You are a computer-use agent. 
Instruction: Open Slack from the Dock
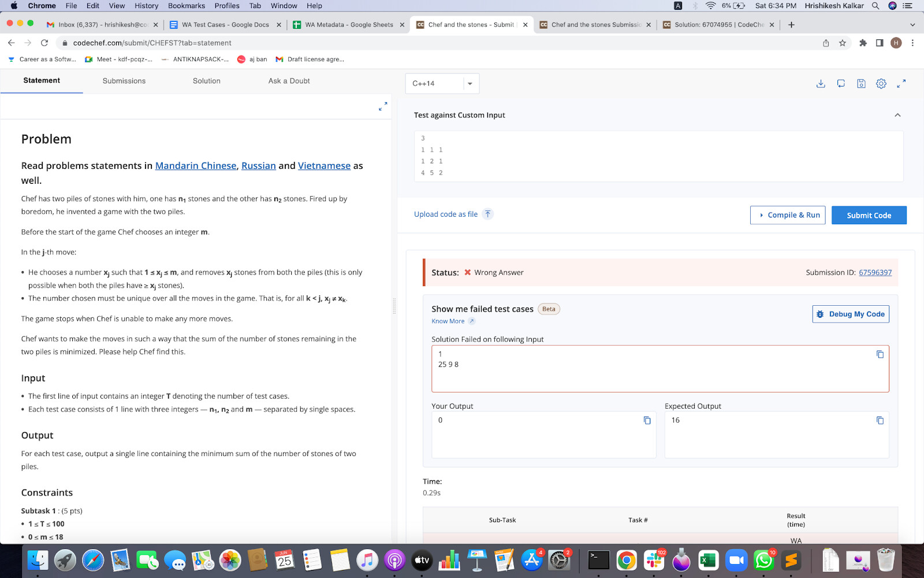[x=654, y=560]
